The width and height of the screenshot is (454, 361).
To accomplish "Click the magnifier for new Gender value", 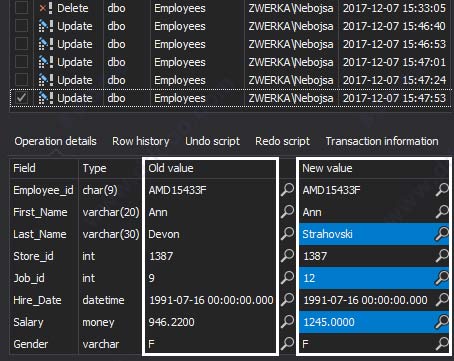I will tap(442, 344).
